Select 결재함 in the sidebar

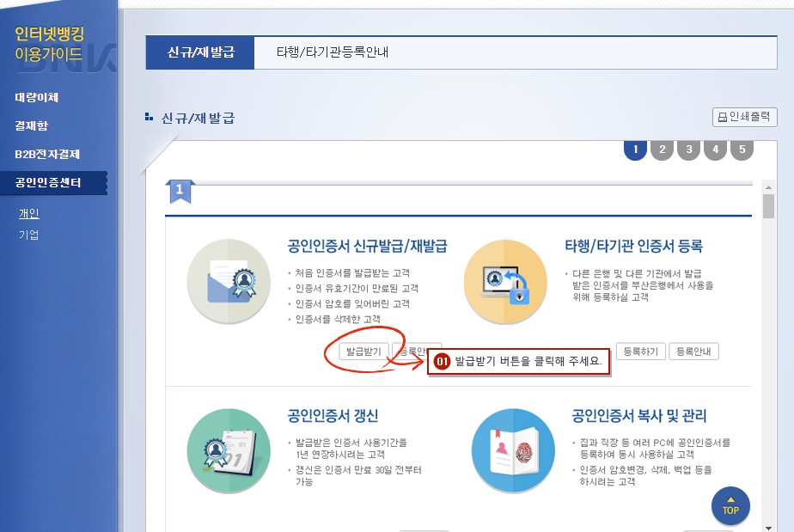click(32, 125)
